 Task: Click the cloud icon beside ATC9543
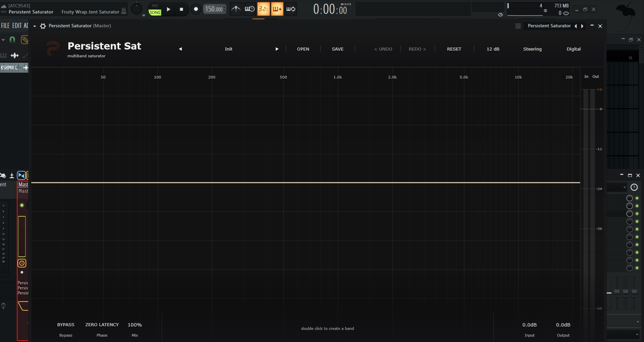point(4,6)
